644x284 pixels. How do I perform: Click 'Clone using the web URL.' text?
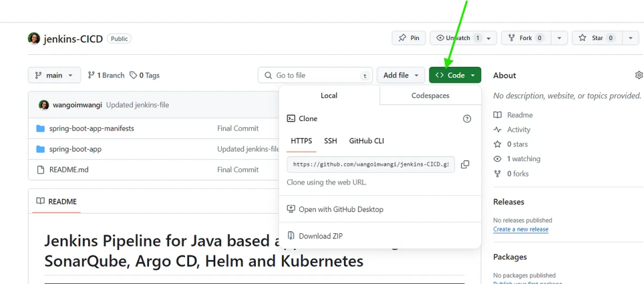pos(327,182)
